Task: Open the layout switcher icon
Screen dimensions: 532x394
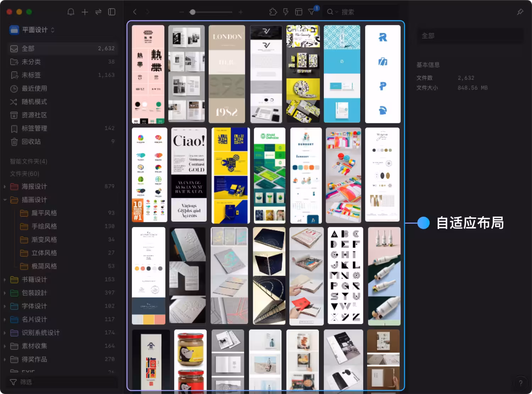Action: [299, 12]
